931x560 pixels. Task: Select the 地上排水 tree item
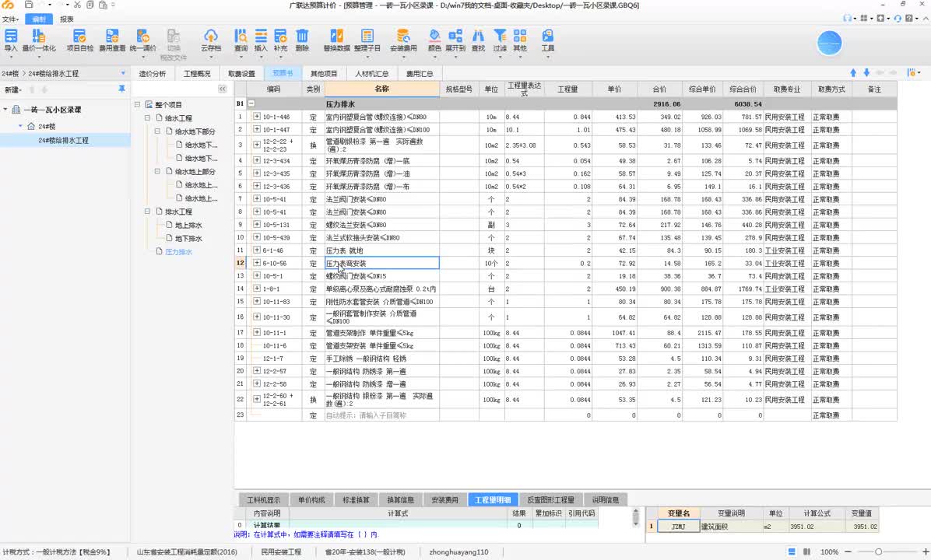click(189, 225)
